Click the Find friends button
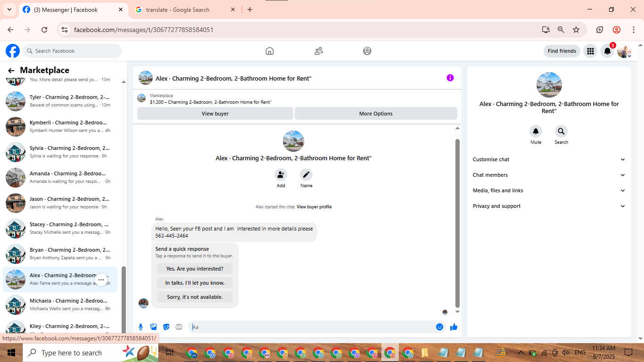Screen dimensions: 644x362 [x=561, y=51]
